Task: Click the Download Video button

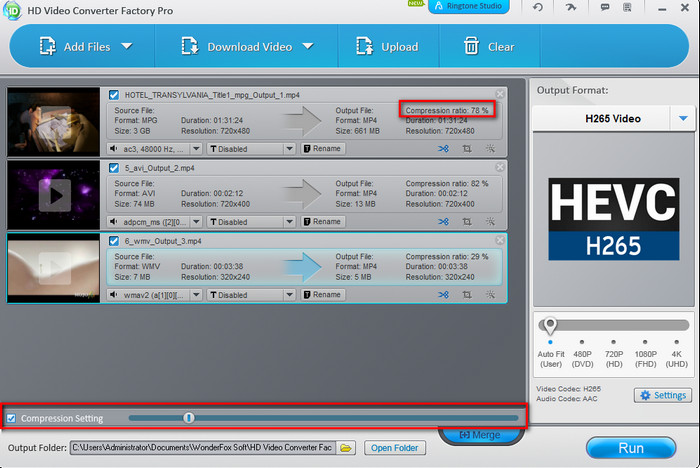Action: point(238,46)
